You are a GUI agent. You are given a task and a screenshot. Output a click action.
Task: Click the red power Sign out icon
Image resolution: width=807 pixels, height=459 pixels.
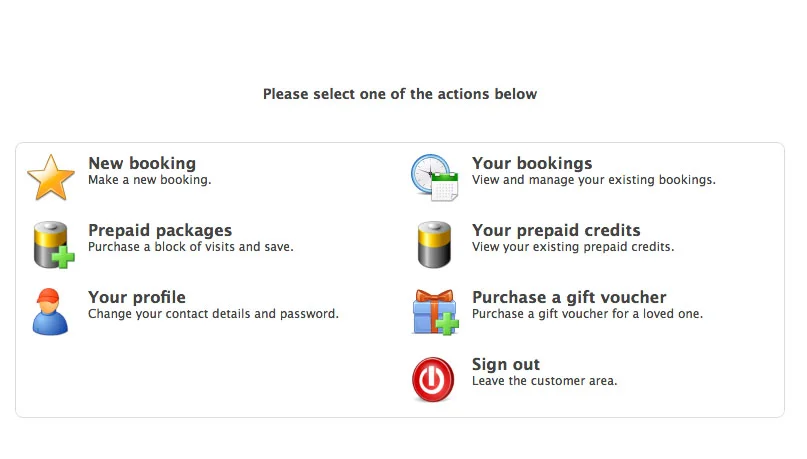tap(433, 379)
